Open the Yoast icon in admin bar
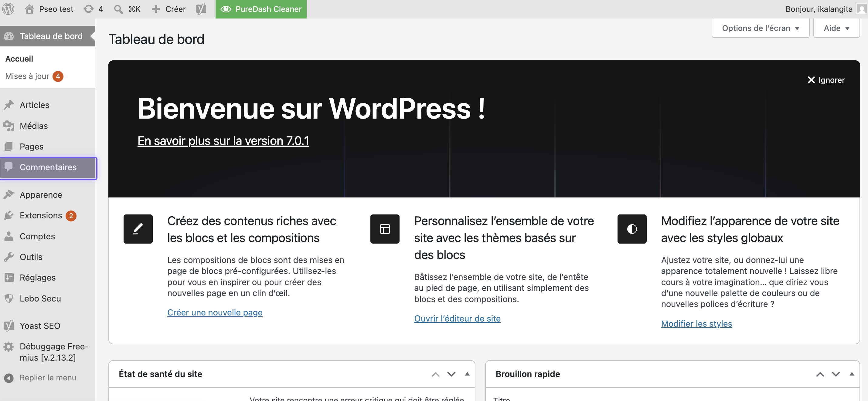 (201, 9)
